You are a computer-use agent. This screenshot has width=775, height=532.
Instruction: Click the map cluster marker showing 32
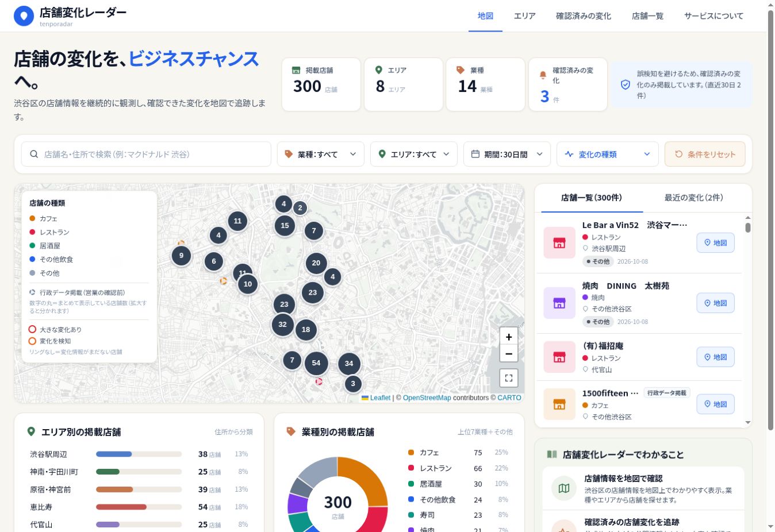(283, 325)
